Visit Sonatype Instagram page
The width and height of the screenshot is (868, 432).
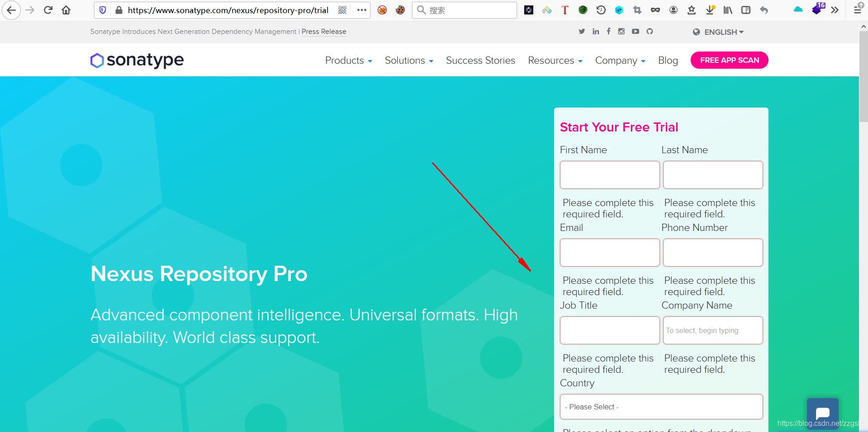(x=621, y=31)
